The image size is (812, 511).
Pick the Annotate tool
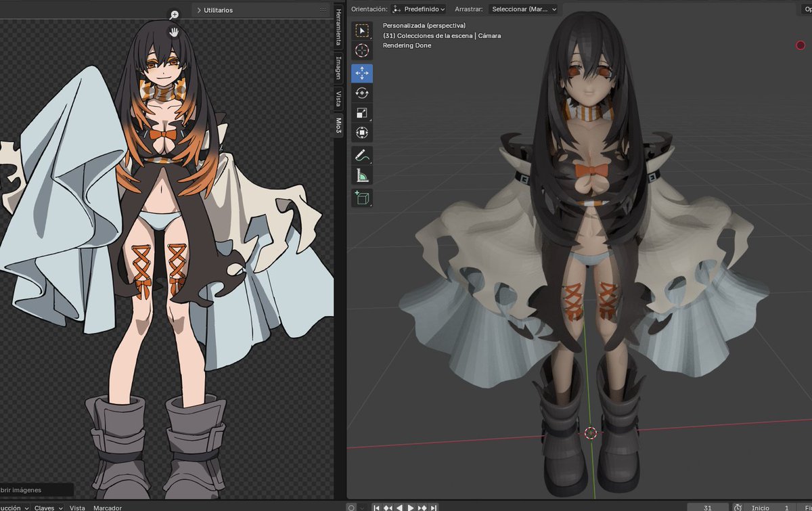coord(362,154)
